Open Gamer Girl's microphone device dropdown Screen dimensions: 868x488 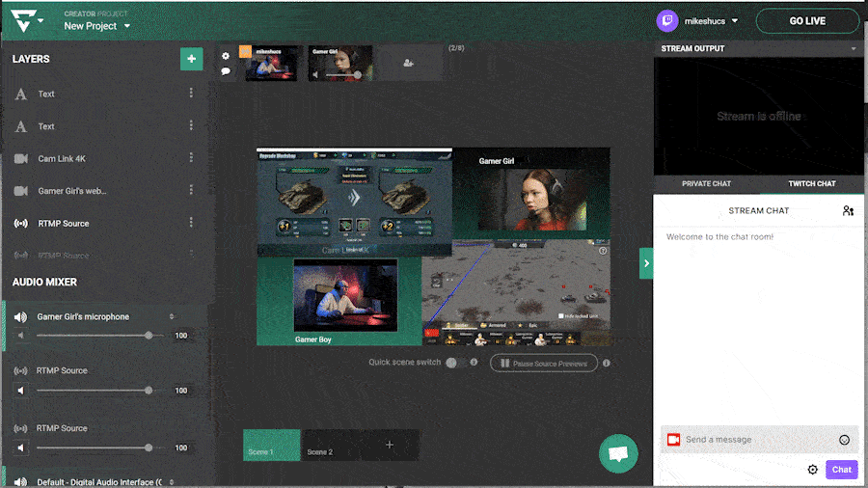pos(172,316)
